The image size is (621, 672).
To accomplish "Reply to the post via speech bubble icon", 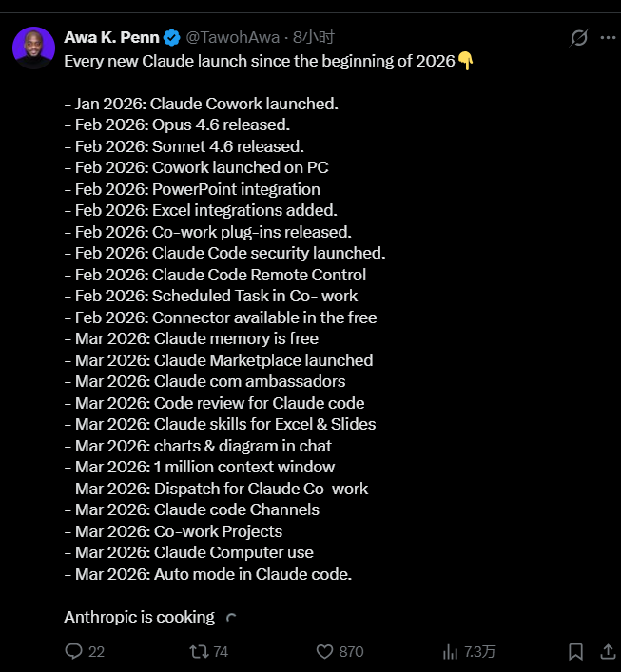I will [x=74, y=651].
